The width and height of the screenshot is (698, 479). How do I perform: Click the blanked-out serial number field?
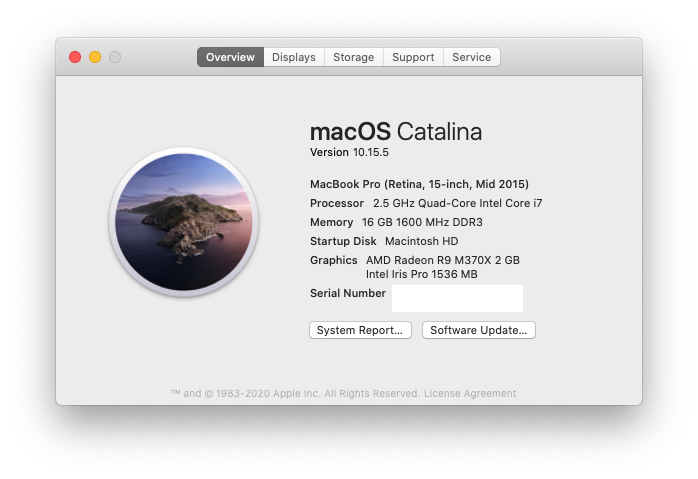pos(457,298)
